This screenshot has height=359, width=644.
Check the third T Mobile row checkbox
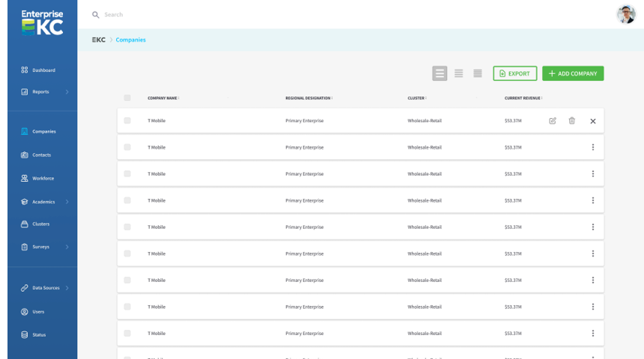point(127,174)
